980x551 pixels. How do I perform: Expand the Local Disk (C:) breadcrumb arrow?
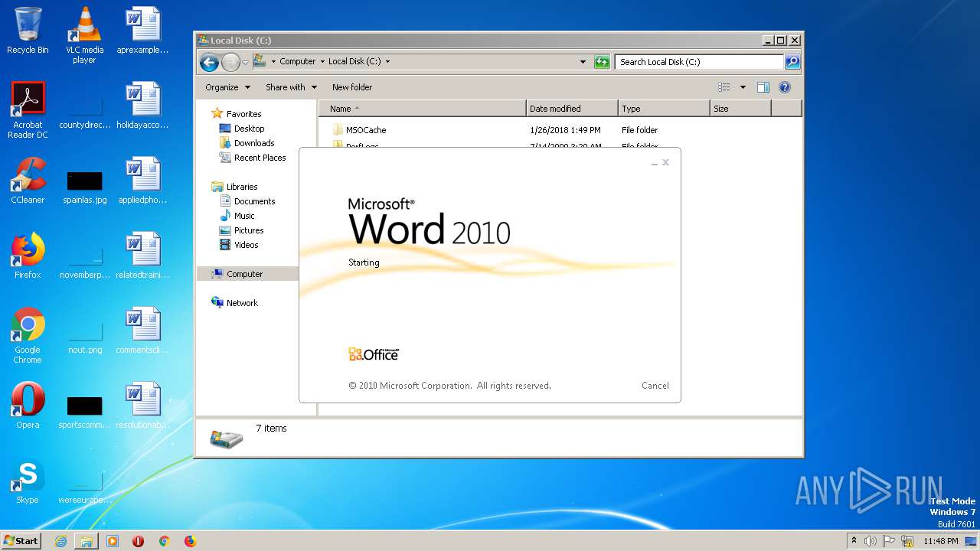387,62
